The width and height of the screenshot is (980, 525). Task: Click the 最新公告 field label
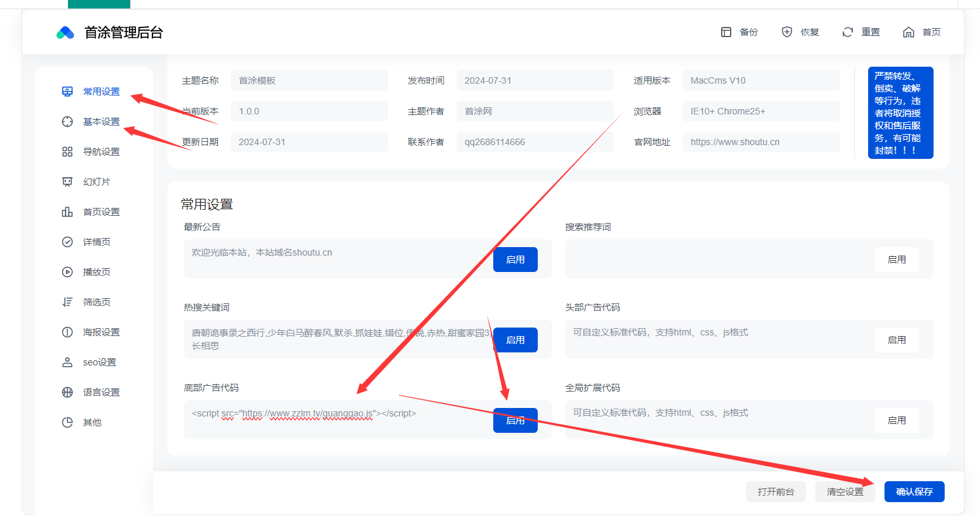202,227
